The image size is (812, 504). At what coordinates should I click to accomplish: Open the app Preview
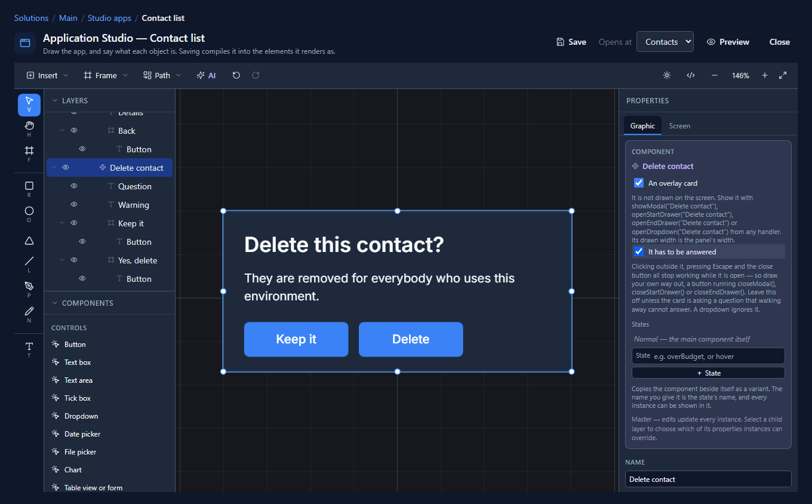(x=728, y=42)
